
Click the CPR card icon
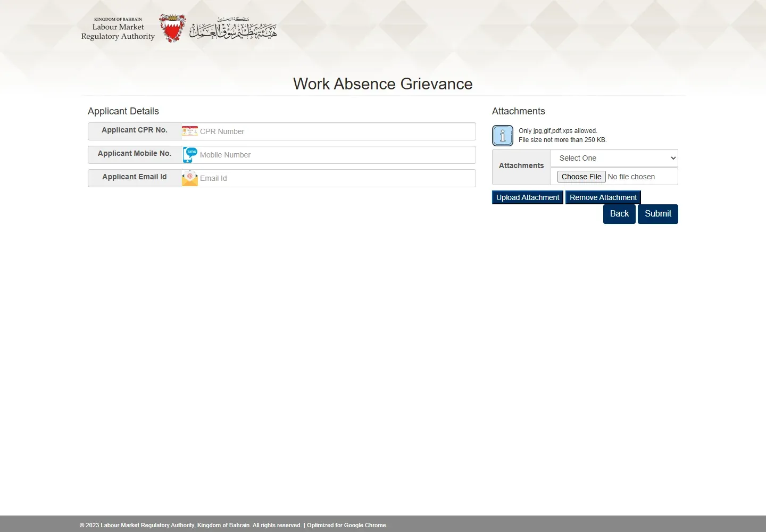click(190, 131)
